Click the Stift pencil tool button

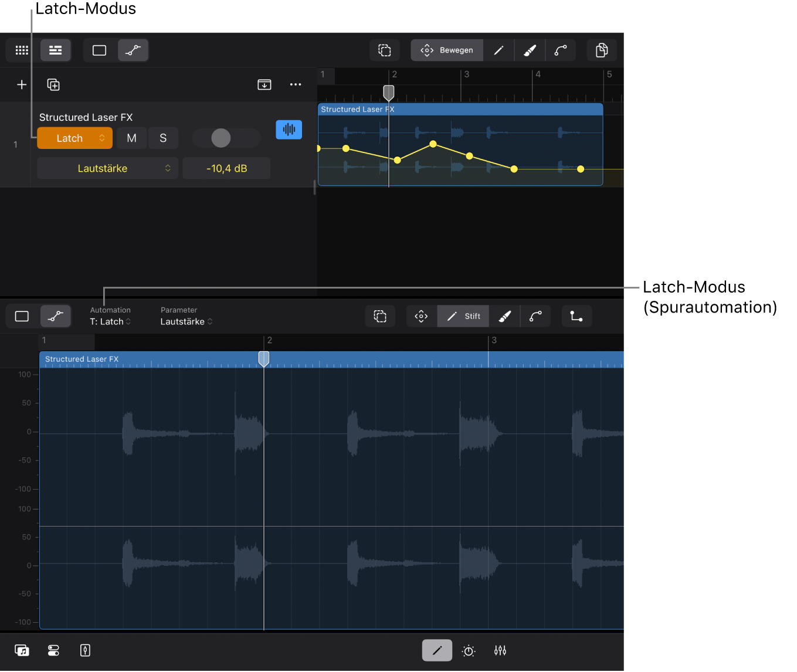(464, 317)
